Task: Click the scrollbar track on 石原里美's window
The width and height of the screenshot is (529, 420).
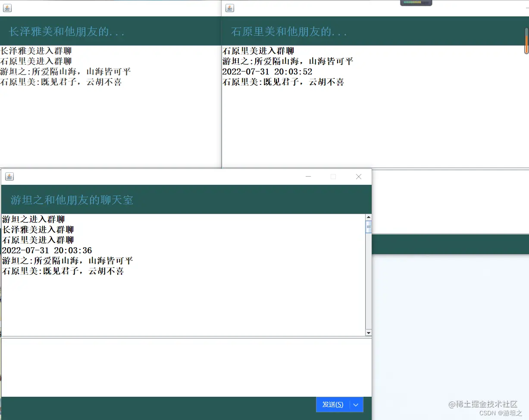Action: tap(526, 108)
